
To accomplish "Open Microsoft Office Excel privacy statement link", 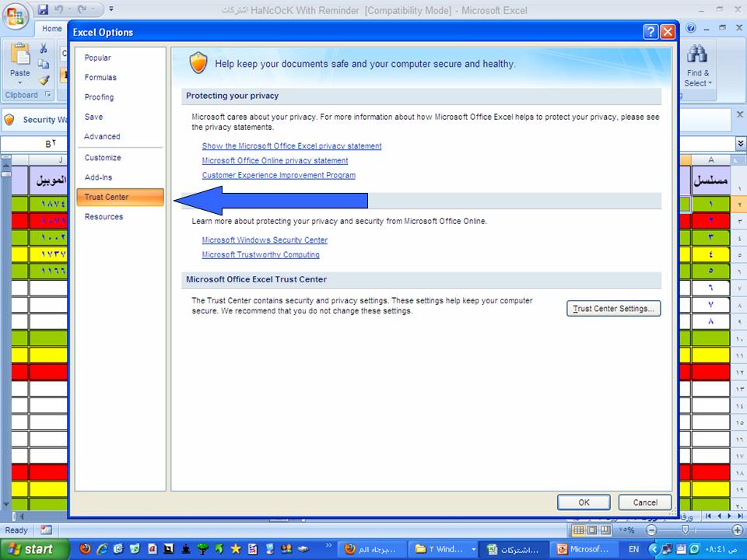I will [x=292, y=145].
